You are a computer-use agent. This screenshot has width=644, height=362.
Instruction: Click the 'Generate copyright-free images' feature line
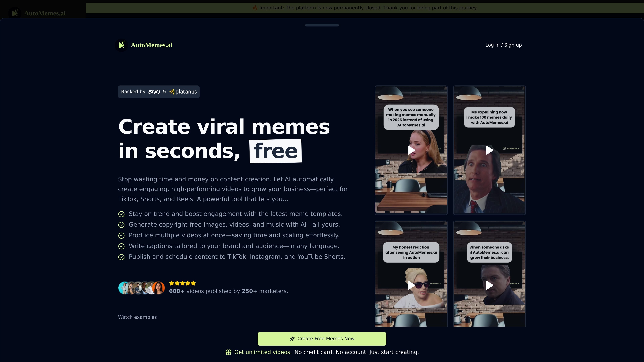pos(234,225)
